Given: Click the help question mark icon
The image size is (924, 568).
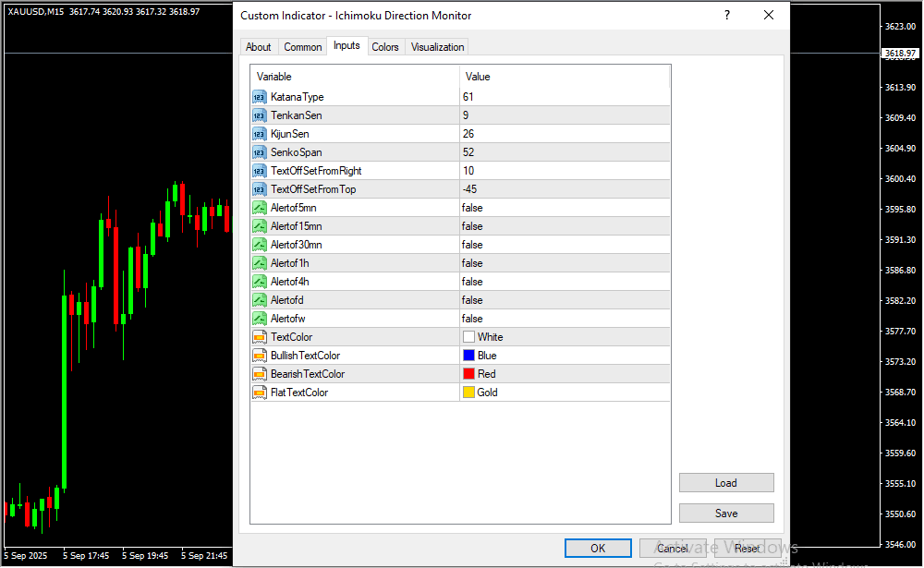Looking at the screenshot, I should click(727, 16).
